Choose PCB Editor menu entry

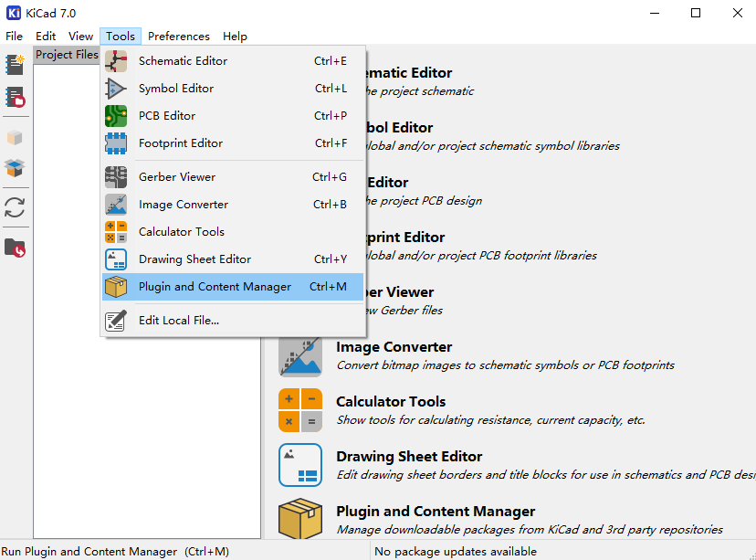(x=233, y=116)
